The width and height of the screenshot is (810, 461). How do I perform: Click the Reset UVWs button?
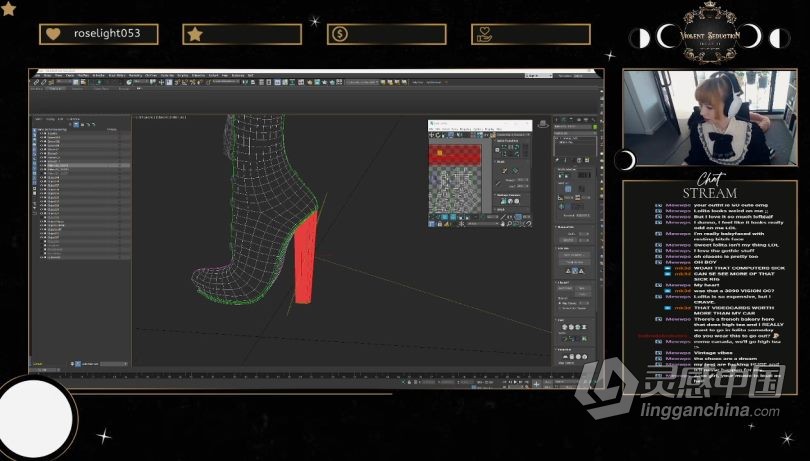(566, 288)
